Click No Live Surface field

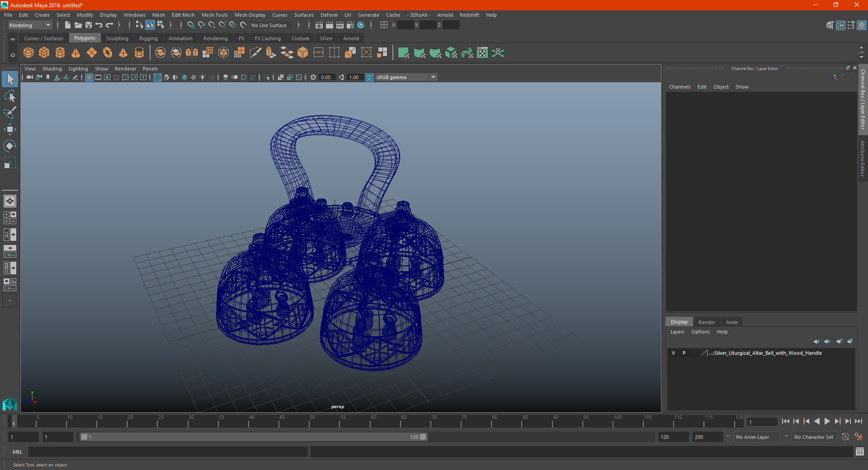pyautogui.click(x=271, y=25)
